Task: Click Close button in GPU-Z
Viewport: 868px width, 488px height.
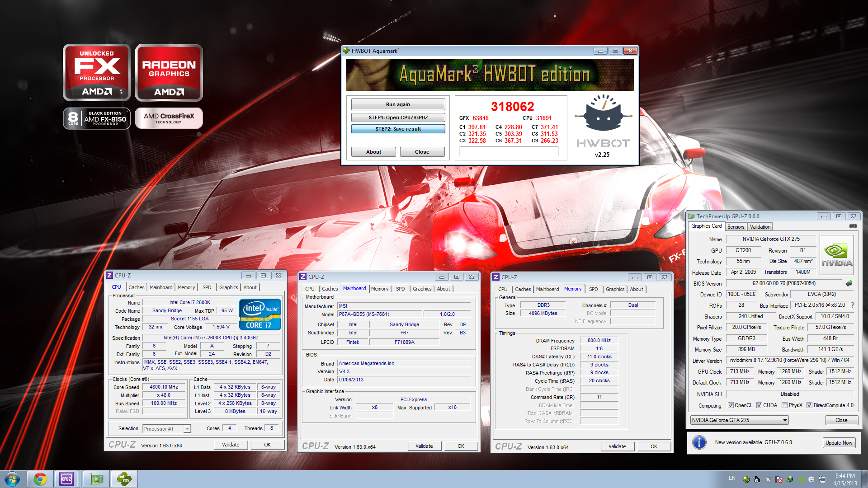Action: [x=841, y=420]
